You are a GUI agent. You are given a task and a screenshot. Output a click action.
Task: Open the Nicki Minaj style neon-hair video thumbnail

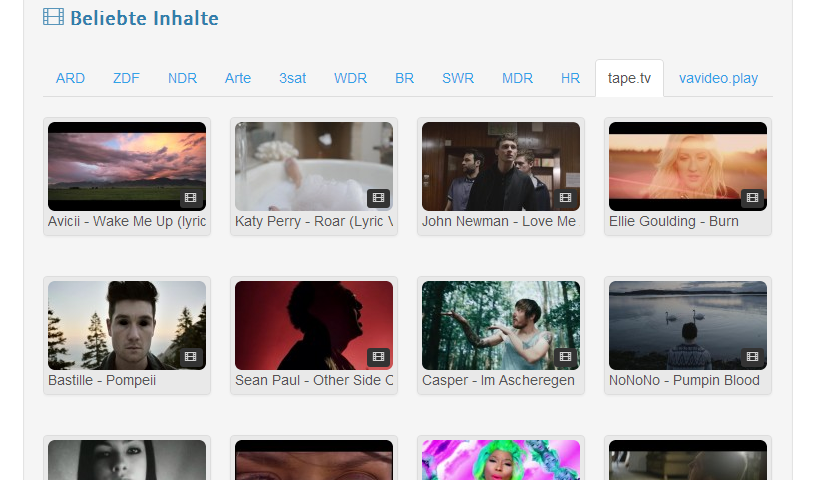[501, 460]
